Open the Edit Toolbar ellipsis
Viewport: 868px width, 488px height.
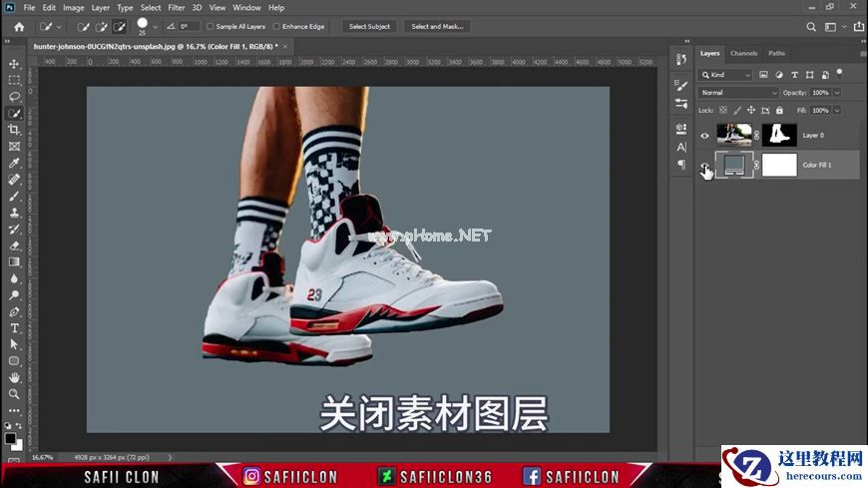pos(14,410)
